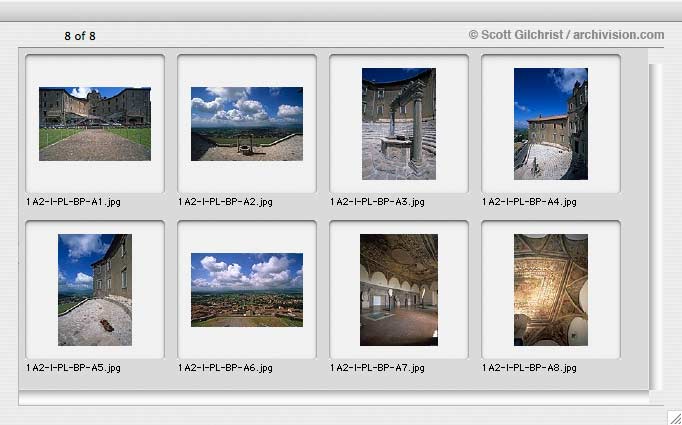682x425 pixels.
Task: Click file name 1A2-I-PL-BP-A4.jpg
Action: [x=529, y=202]
